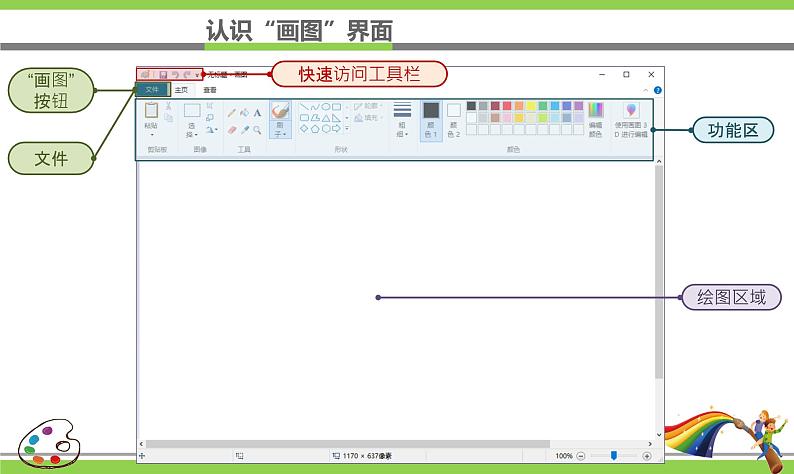Image resolution: width=794 pixels, height=474 pixels.
Task: Open the shape Fill dropdown
Action: point(368,117)
